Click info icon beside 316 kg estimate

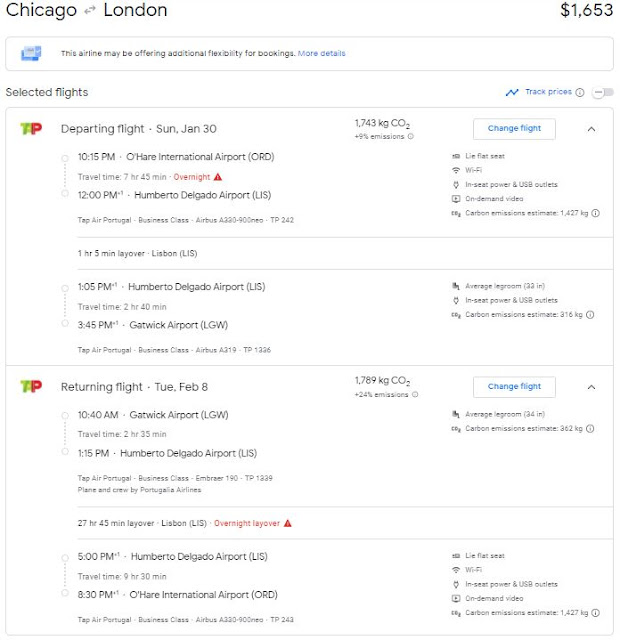(x=591, y=315)
